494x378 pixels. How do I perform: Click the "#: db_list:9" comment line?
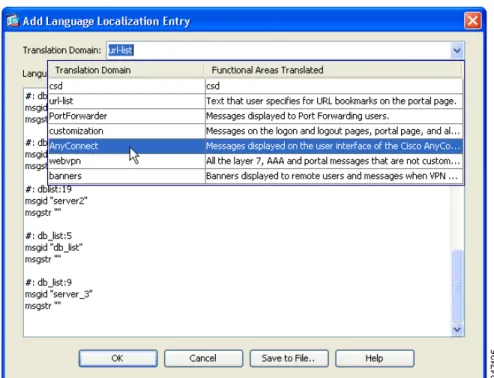click(49, 283)
